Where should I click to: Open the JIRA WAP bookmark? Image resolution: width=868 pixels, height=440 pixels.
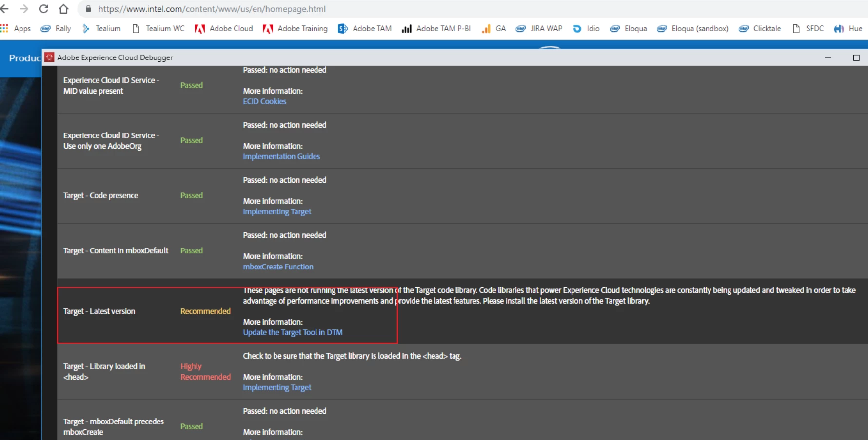point(539,29)
